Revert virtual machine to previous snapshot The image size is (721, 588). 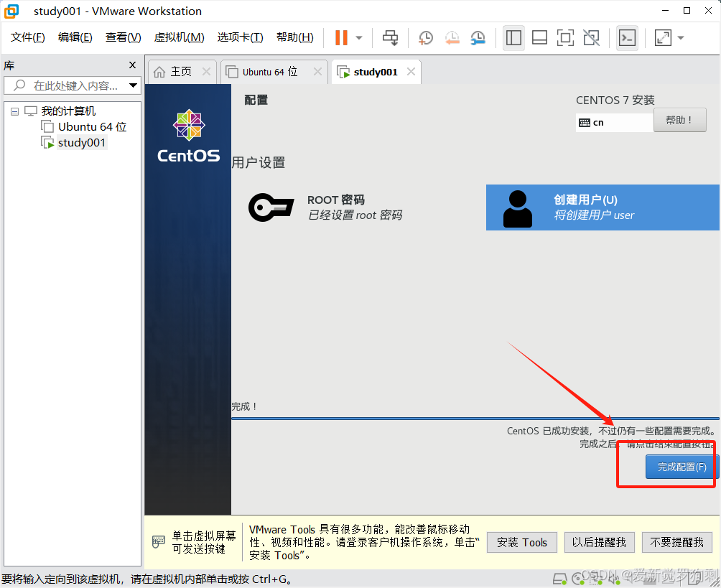coord(452,38)
